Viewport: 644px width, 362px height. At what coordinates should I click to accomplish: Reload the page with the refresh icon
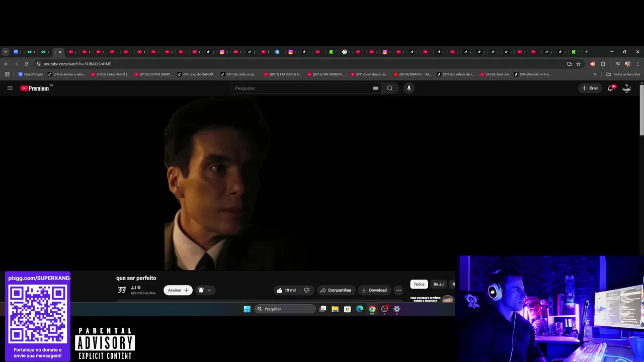click(x=26, y=64)
